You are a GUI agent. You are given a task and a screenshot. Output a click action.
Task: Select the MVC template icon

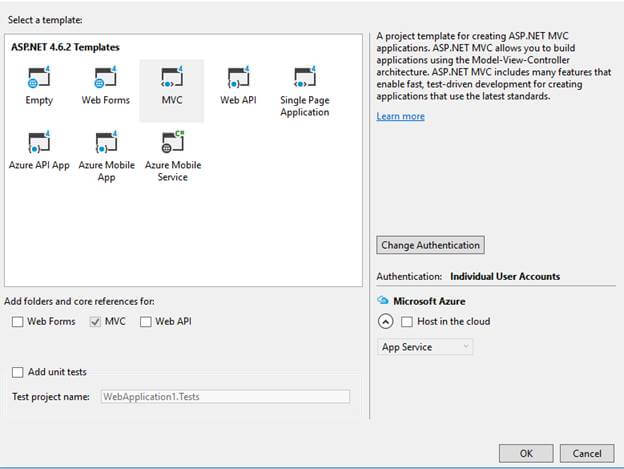pos(172,79)
